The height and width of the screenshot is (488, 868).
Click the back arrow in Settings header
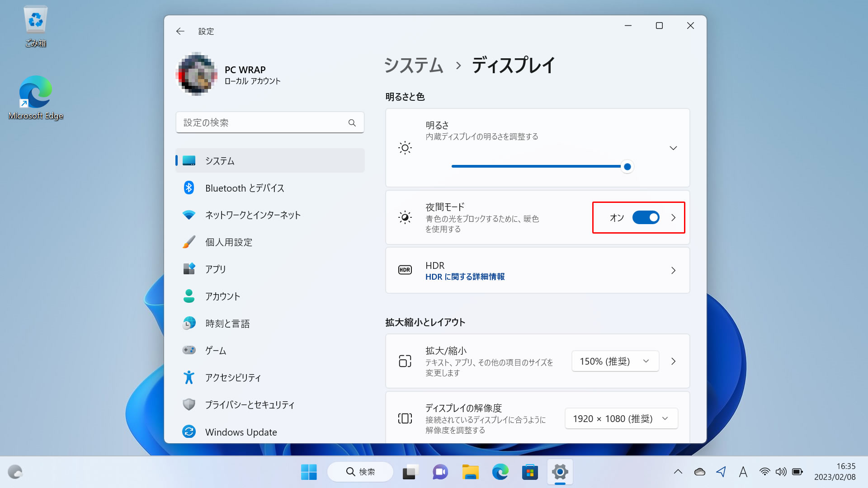point(180,31)
